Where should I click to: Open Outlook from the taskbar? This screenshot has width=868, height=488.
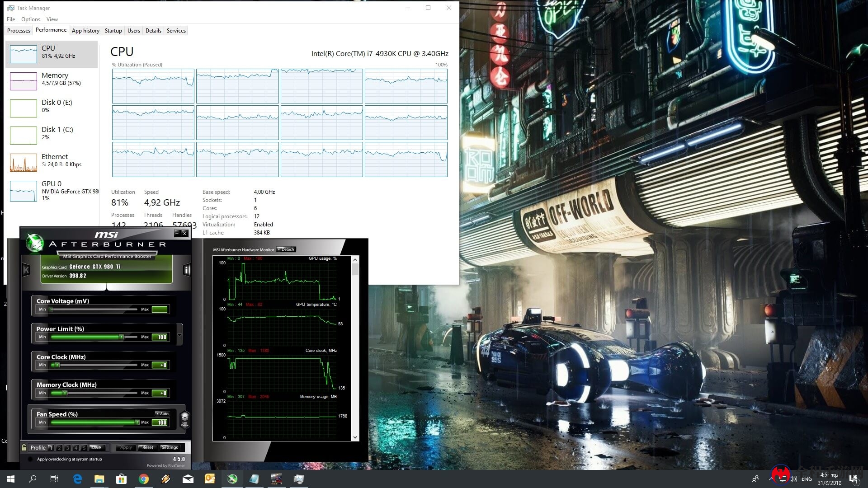tap(210, 479)
